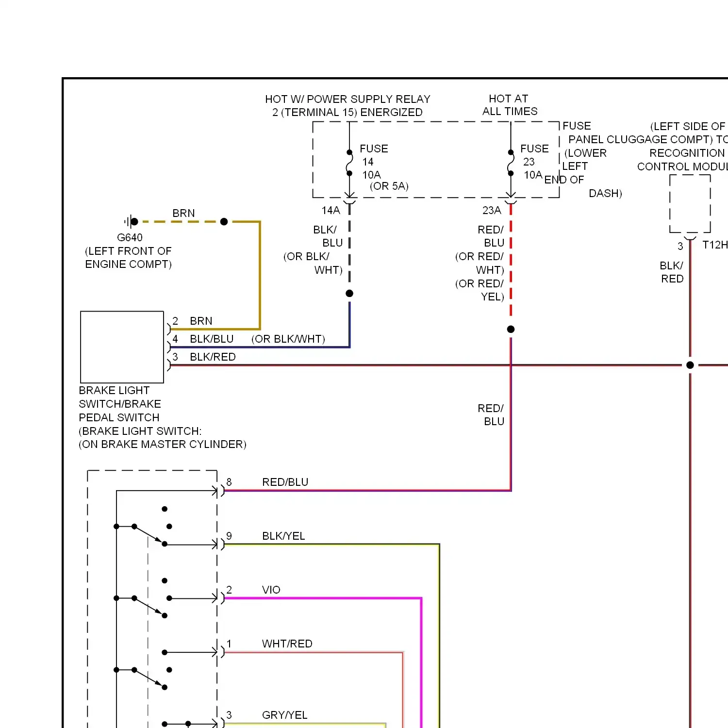Image resolution: width=728 pixels, height=728 pixels.
Task: Select the splice dot below the 23A dashed wire
Action: pos(511,329)
